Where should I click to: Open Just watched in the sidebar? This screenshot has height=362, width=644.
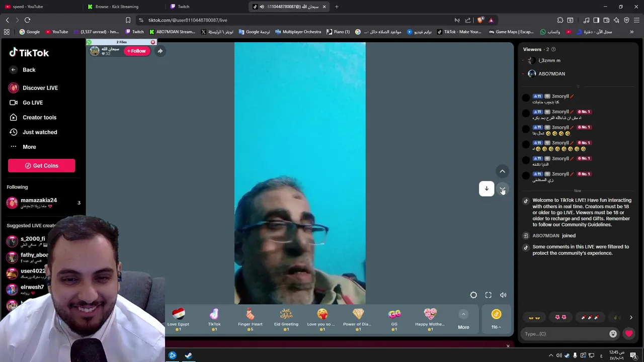pyautogui.click(x=33, y=132)
